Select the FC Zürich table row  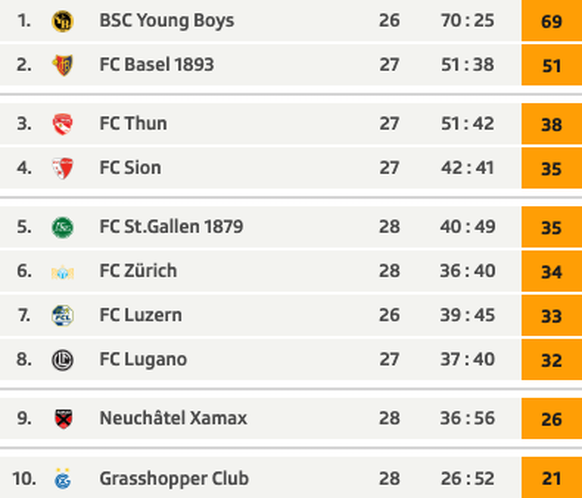(x=291, y=271)
